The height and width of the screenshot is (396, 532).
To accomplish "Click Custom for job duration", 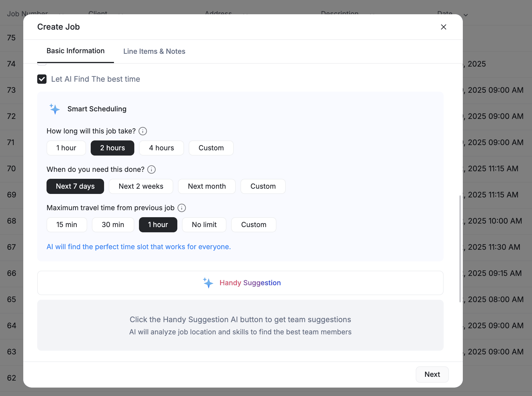I will pyautogui.click(x=211, y=148).
